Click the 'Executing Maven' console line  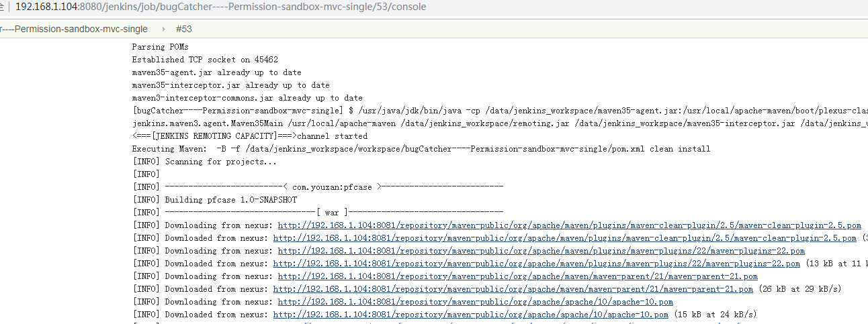(x=421, y=149)
